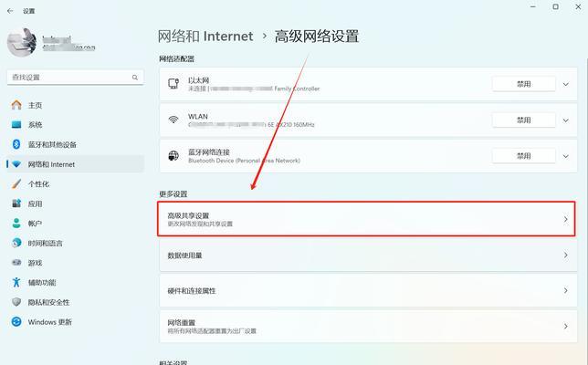Click the back arrow in the title bar

10,10
